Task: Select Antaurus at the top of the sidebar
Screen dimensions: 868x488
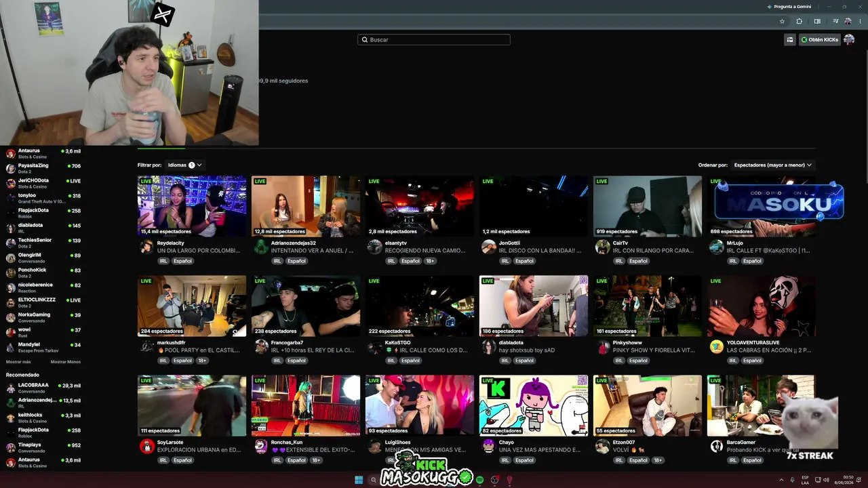Action: click(x=43, y=153)
